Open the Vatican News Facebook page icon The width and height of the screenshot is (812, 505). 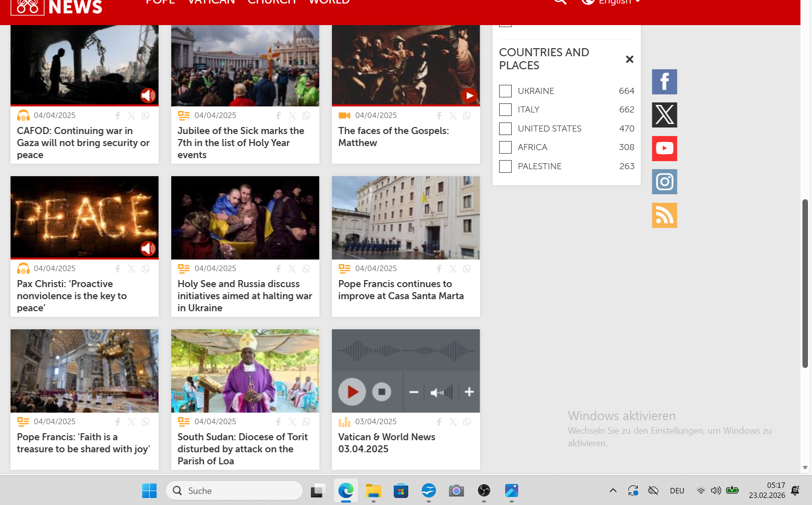pyautogui.click(x=664, y=82)
